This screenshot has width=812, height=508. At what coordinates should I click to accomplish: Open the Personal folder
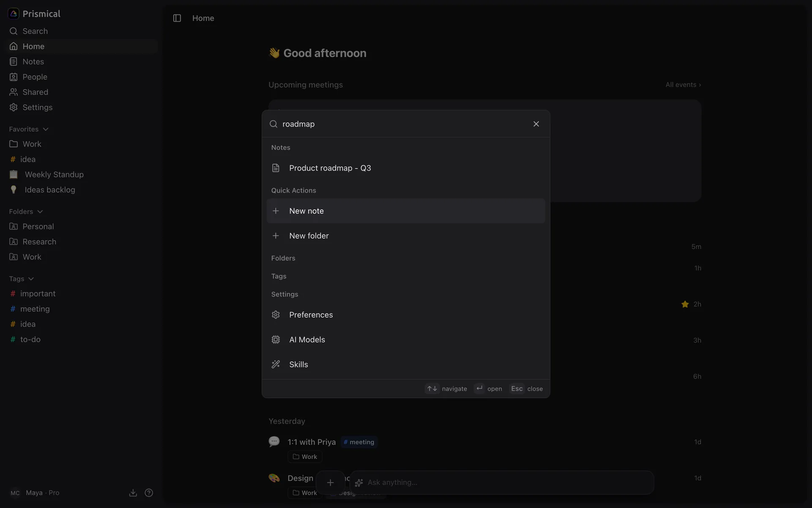pyautogui.click(x=82, y=226)
